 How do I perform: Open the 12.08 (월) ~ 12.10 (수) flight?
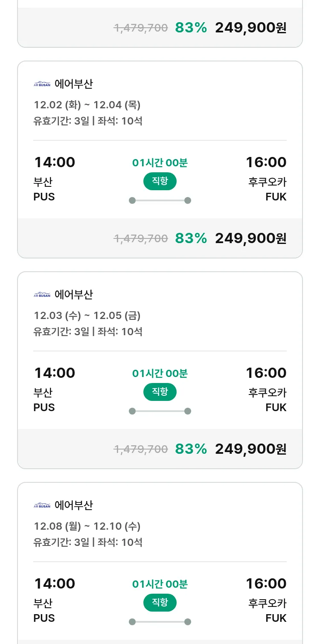[87, 526]
